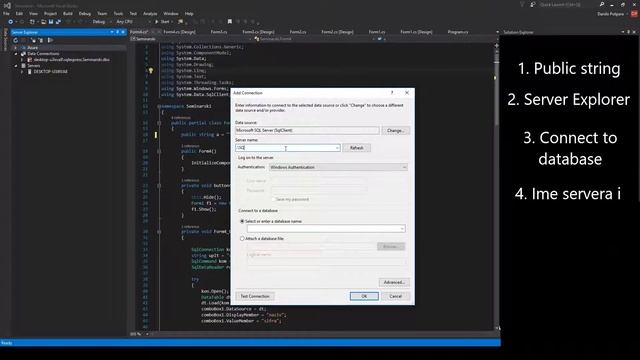
Task: Click the Quick Launch search magnifier icon
Action: [x=602, y=4]
